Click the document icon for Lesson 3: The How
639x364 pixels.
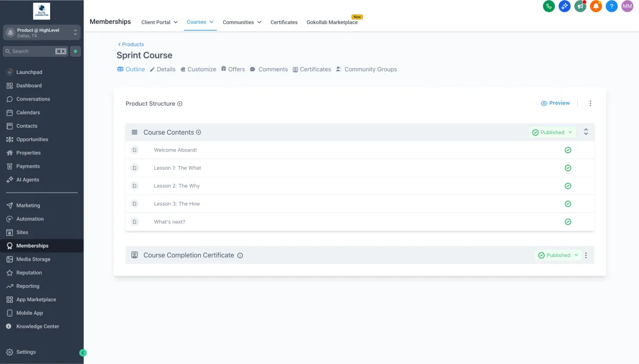(x=134, y=204)
